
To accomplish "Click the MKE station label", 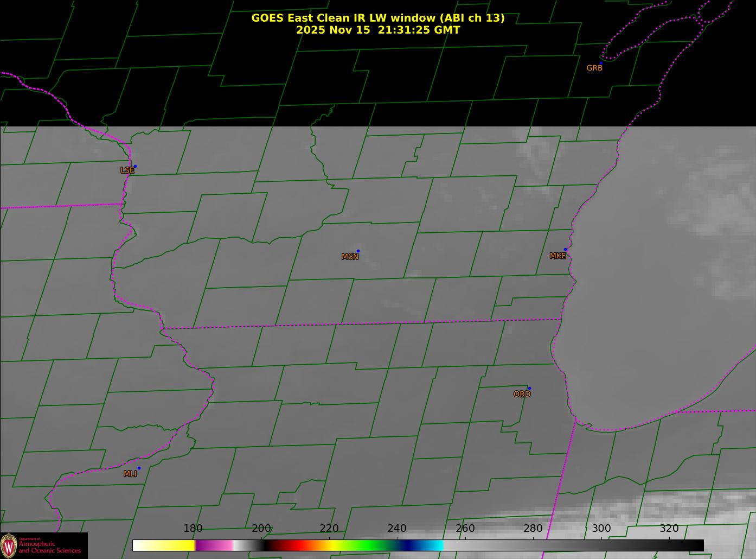I will coord(558,256).
